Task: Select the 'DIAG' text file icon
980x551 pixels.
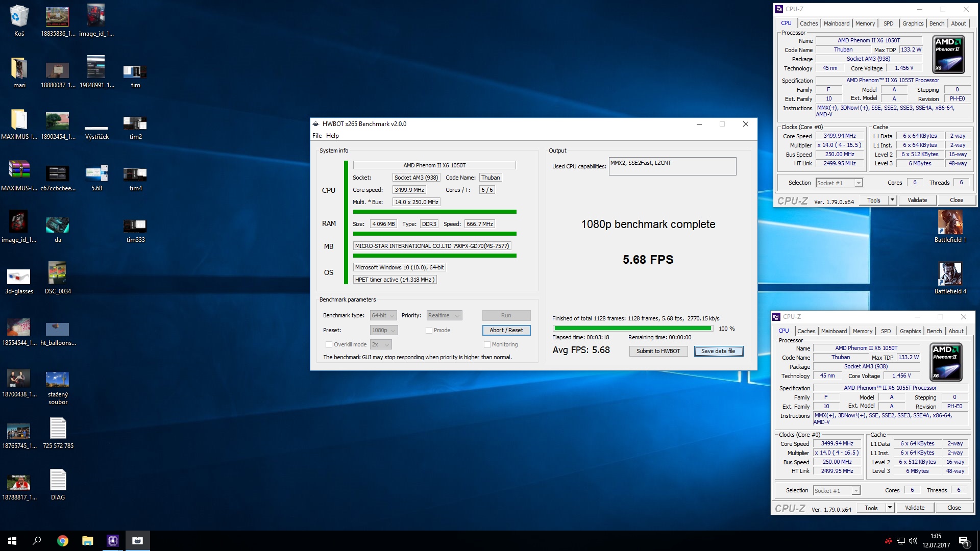Action: tap(58, 485)
